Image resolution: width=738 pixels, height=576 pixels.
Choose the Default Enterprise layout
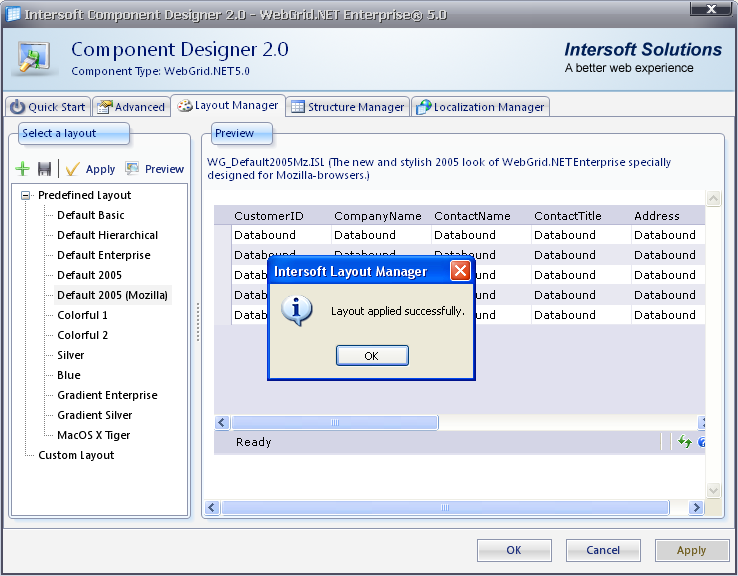click(x=104, y=255)
